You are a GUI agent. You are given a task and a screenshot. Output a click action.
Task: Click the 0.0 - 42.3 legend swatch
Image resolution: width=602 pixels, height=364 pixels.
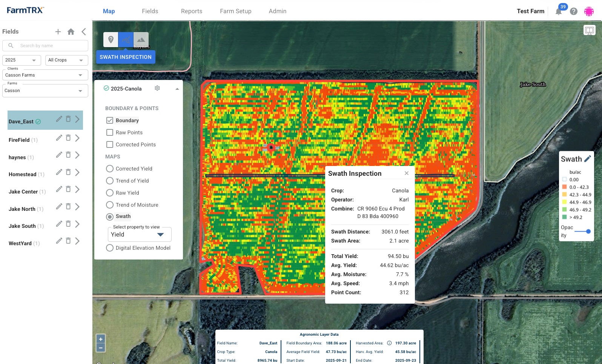click(x=565, y=187)
